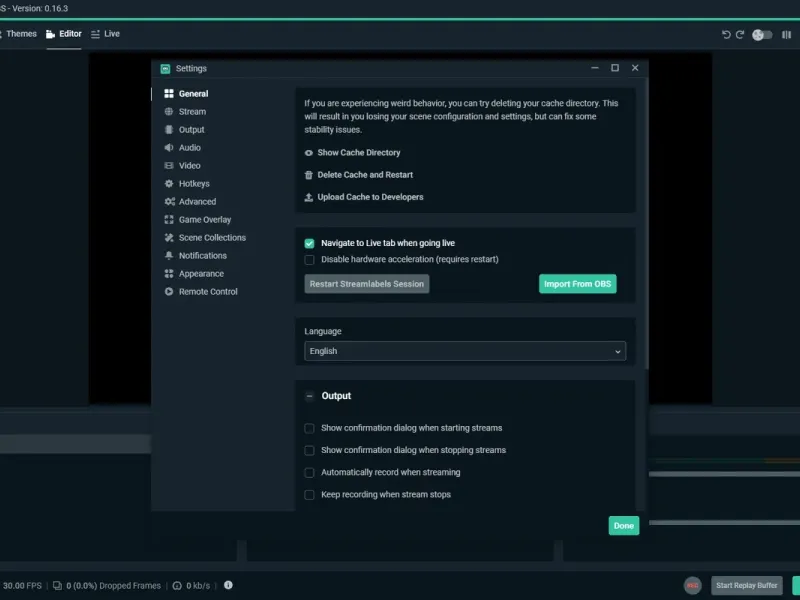Click the Advanced gears icon
800x600 pixels.
click(x=169, y=202)
